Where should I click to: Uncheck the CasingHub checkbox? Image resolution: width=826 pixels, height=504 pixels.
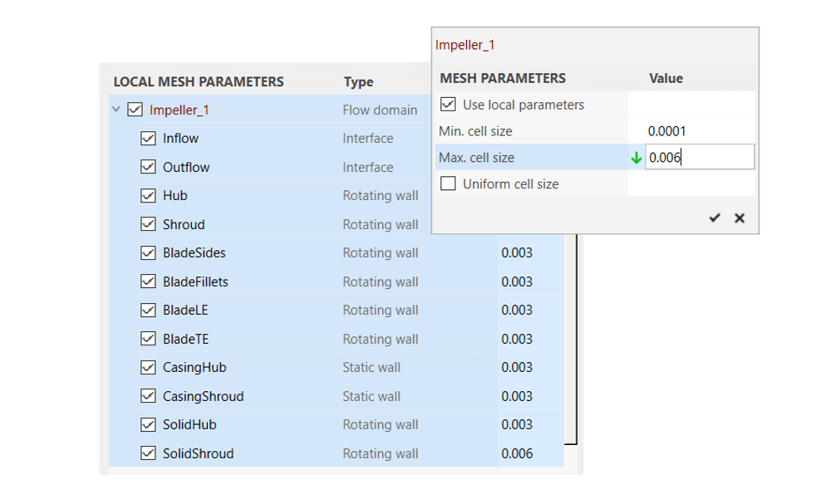click(148, 367)
